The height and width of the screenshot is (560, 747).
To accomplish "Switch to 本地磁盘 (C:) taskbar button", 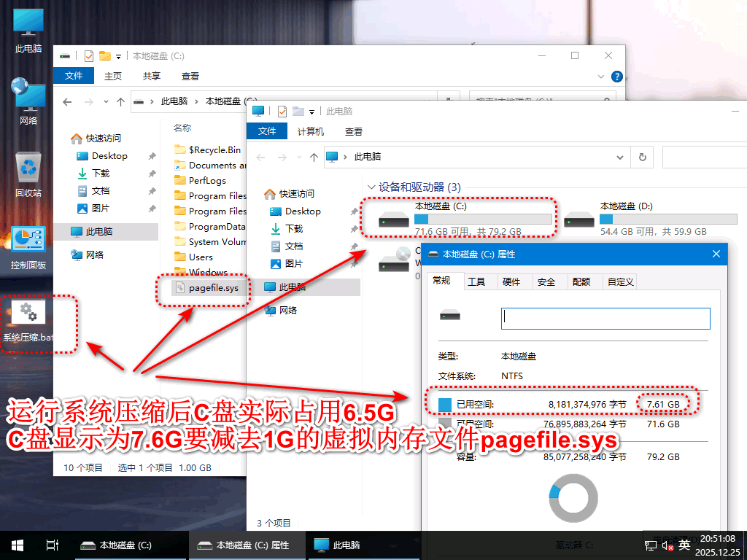I will point(130,545).
